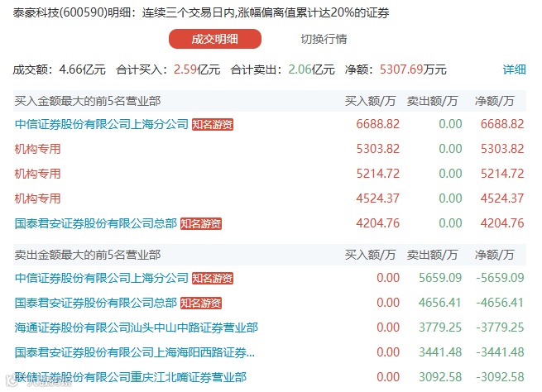Click net amount 5307.69万元 in summary
The image size is (542, 392).
(x=413, y=69)
